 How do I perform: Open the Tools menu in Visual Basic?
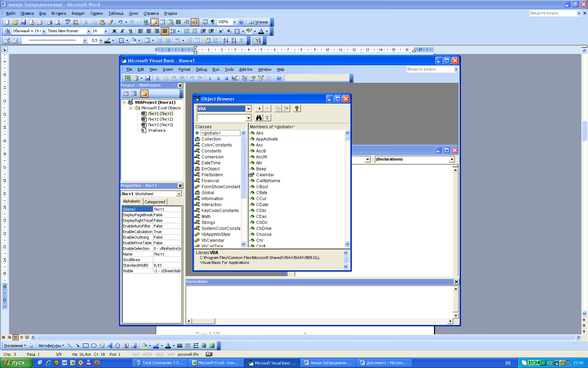click(x=229, y=69)
